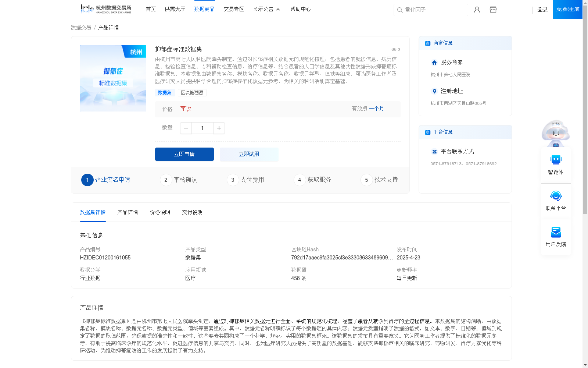Click the 一个月 validity link
The image size is (588, 368).
point(377,109)
